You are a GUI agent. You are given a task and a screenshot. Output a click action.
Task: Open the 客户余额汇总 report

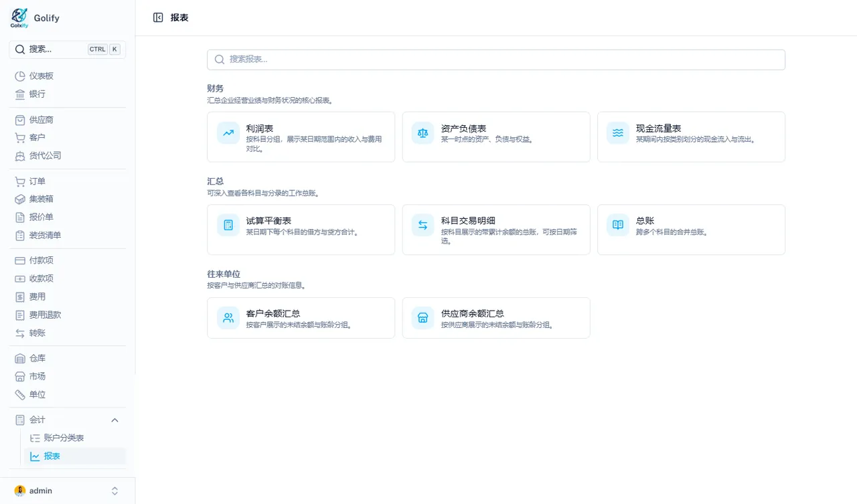tap(301, 318)
